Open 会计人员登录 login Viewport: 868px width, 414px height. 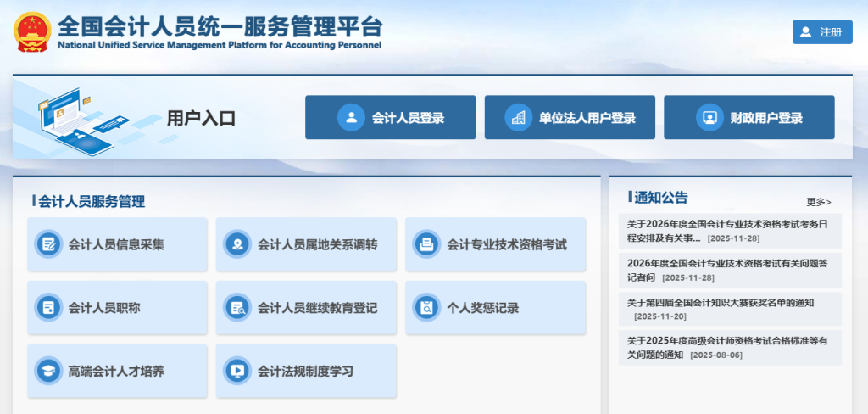point(390,117)
